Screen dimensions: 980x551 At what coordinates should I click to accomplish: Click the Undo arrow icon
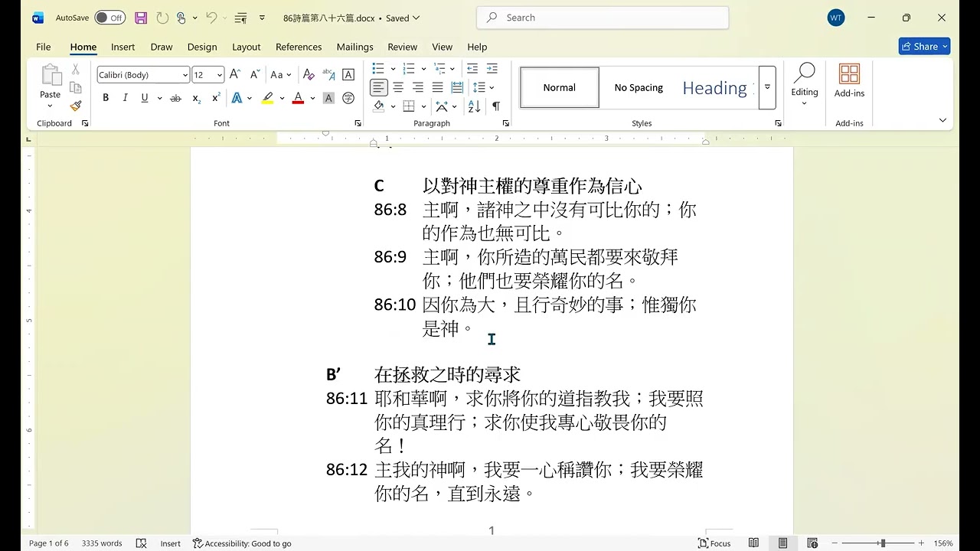[211, 18]
